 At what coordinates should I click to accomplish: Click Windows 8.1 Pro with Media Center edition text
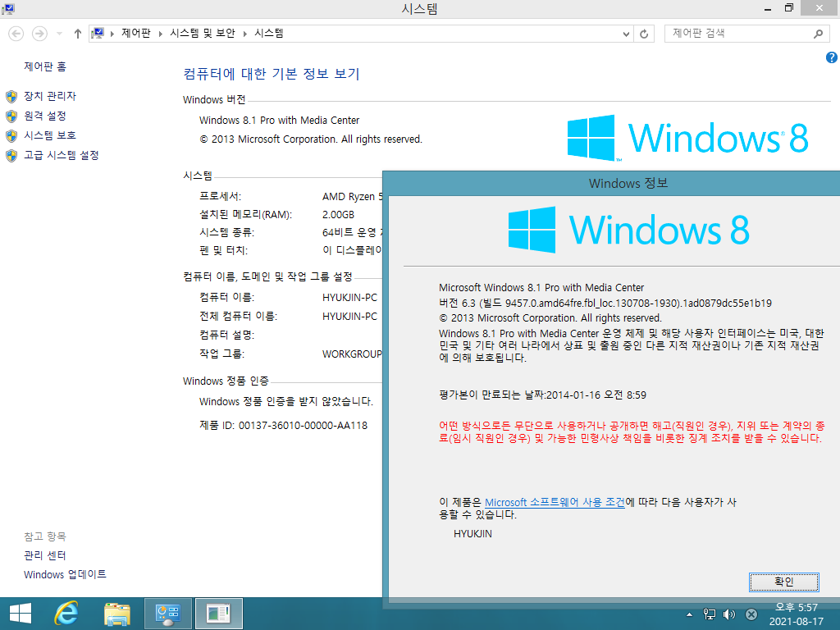[x=279, y=120]
